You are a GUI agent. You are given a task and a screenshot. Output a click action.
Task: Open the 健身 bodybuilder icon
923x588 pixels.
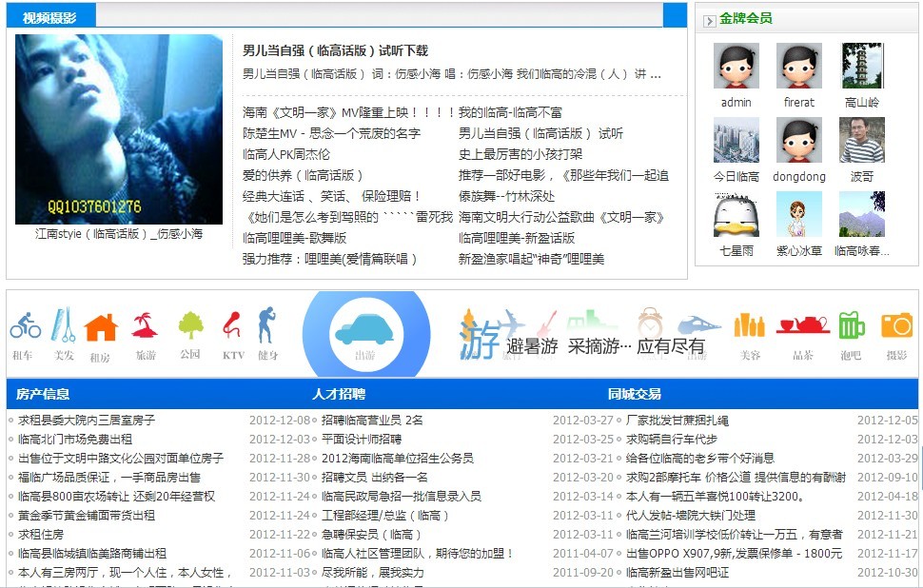click(267, 324)
